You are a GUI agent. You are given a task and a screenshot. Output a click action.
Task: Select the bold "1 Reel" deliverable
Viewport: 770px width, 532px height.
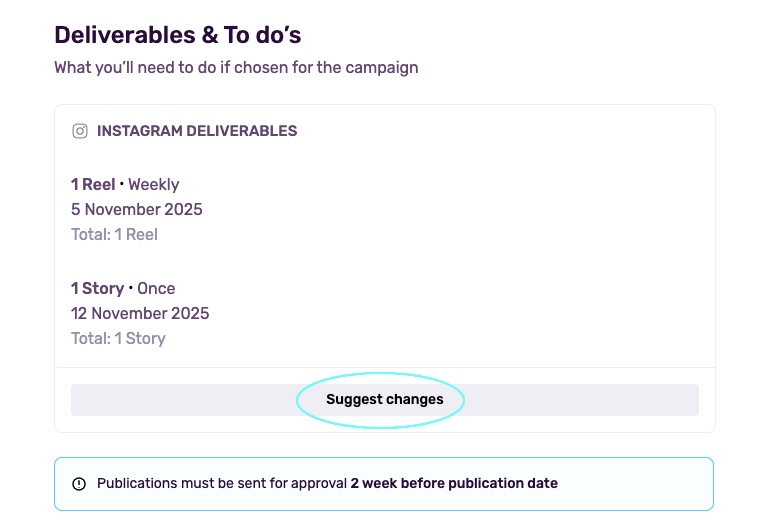[92, 184]
